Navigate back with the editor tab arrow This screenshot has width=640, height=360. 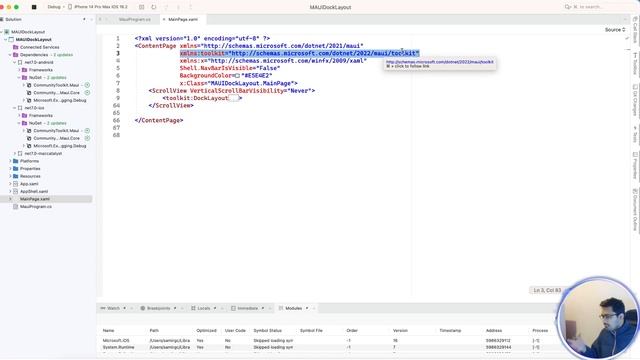pyautogui.click(x=100, y=19)
